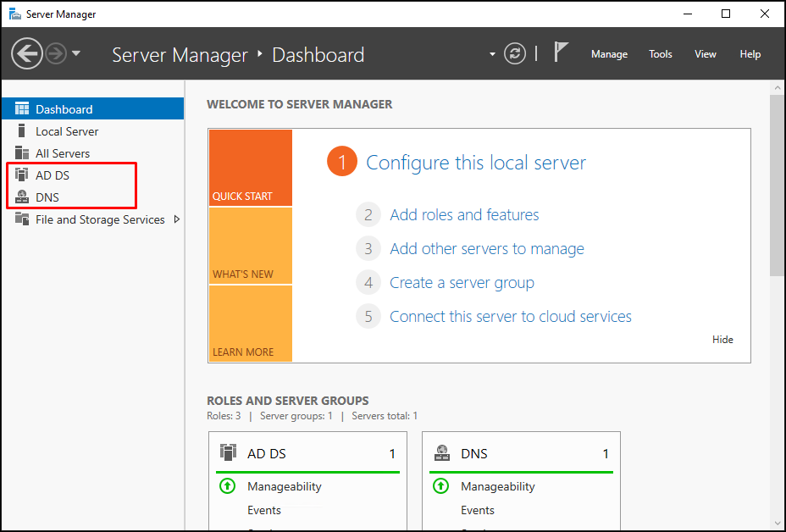Select All Servers in the sidebar

coord(92,153)
